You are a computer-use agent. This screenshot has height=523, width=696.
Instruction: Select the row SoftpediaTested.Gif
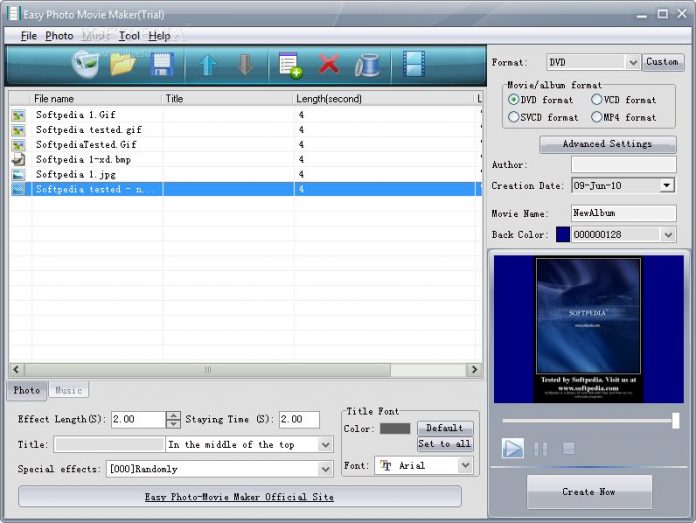(245, 145)
